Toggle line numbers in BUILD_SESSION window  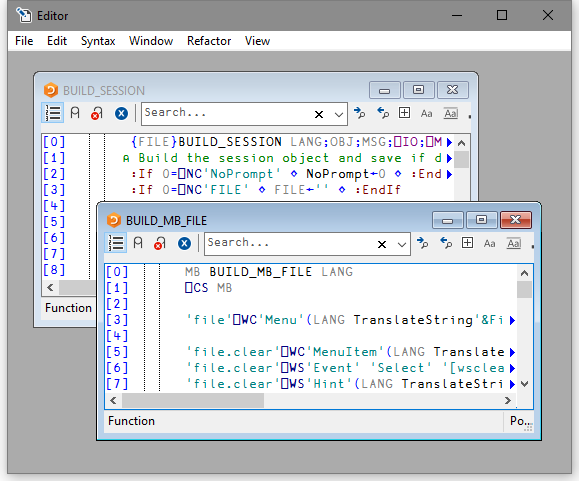pos(52,113)
